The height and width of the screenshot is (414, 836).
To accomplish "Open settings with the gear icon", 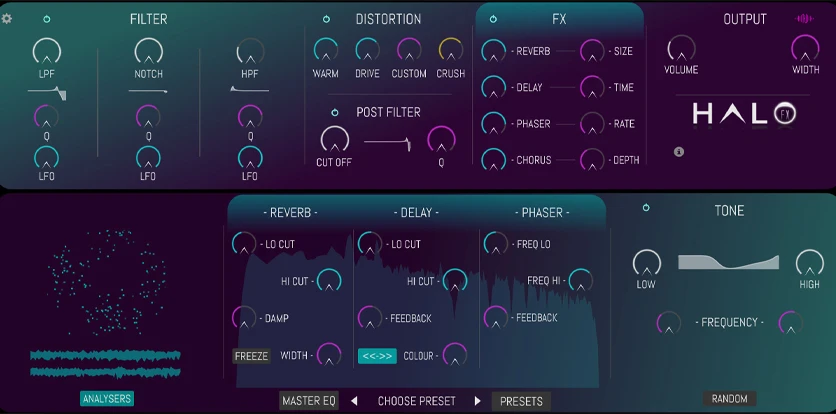I will [7, 19].
